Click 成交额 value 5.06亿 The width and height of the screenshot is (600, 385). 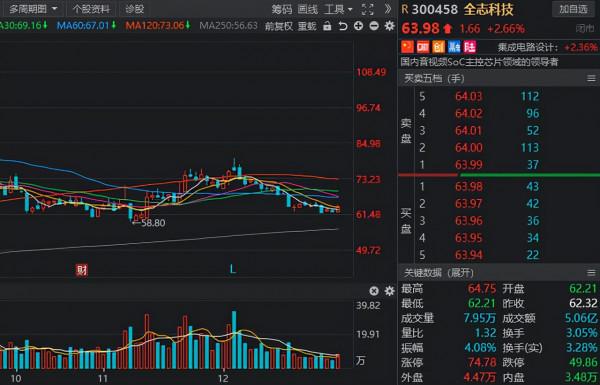pos(581,318)
